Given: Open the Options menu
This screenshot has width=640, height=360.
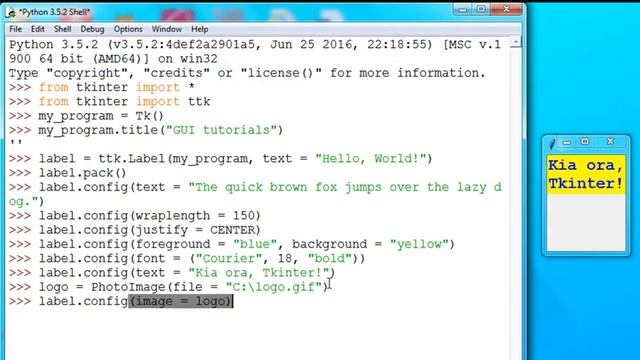Looking at the screenshot, I should click(x=128, y=29).
